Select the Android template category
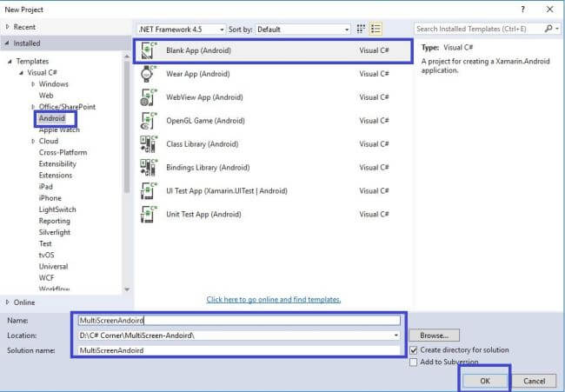 52,118
